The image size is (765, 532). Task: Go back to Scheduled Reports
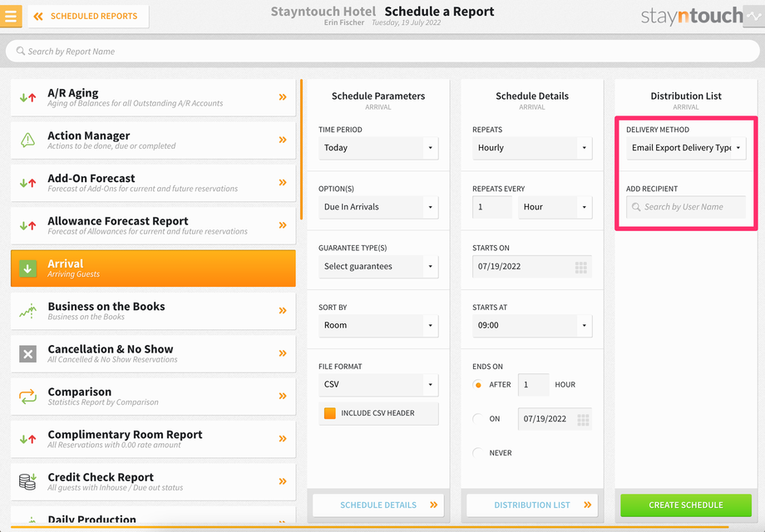click(88, 16)
